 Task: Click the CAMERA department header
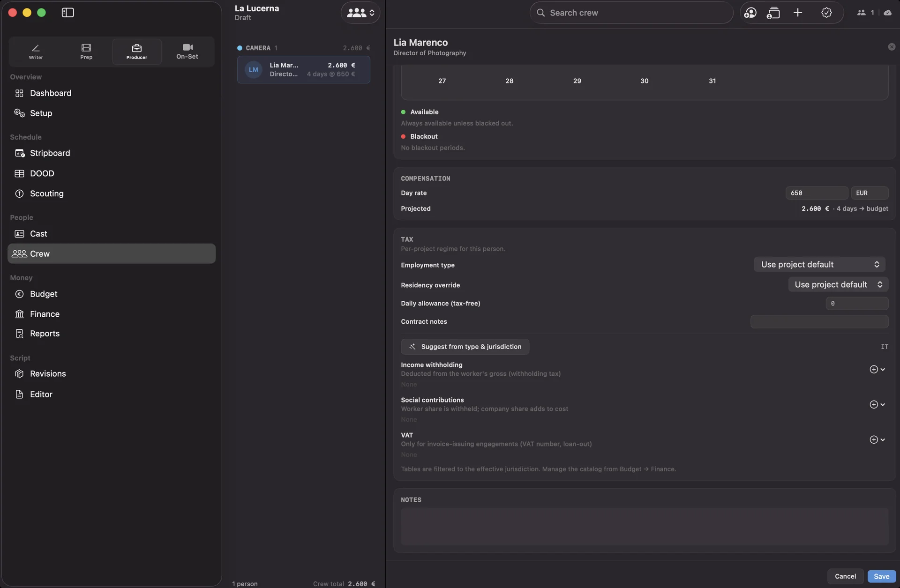tap(303, 48)
